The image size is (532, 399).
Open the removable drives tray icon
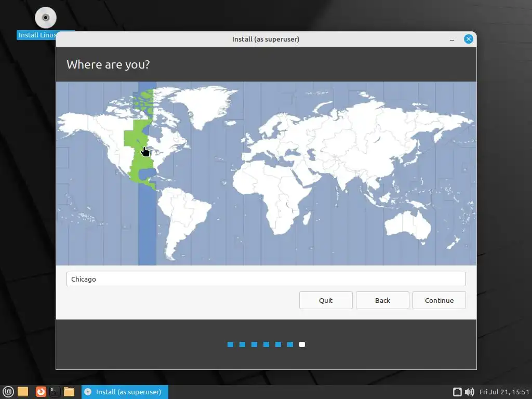[x=457, y=392]
